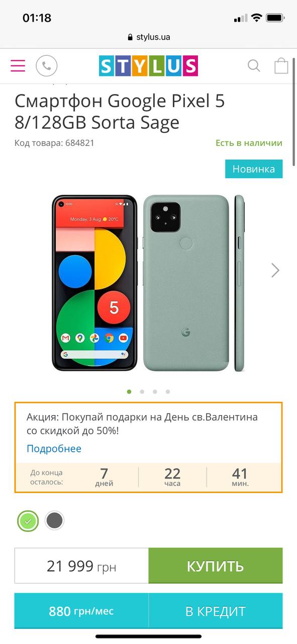Tap the stylus.ua address bar
The height and width of the screenshot is (644, 297).
tap(148, 37)
